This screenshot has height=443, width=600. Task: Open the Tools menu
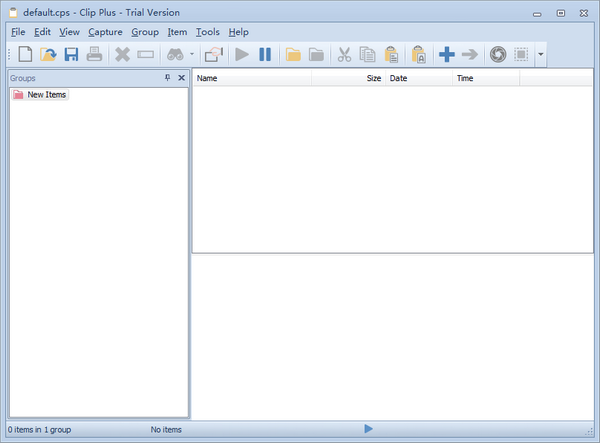coord(208,32)
